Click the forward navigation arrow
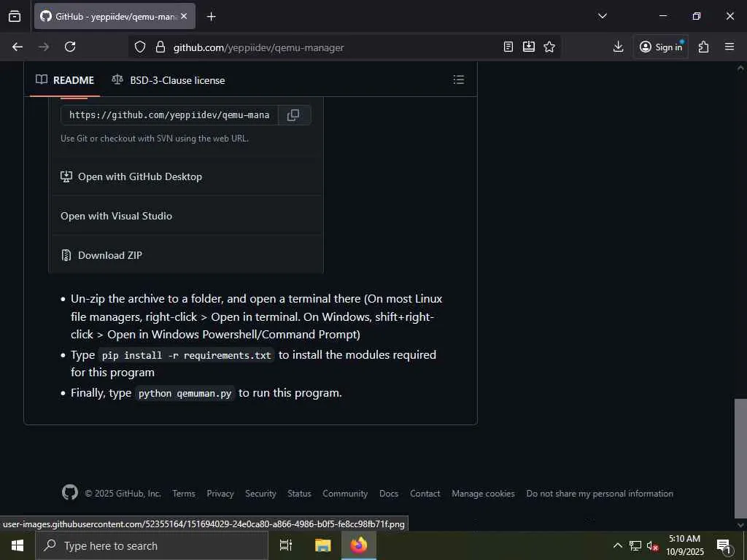Screen dimensions: 747x560 (x=44, y=47)
